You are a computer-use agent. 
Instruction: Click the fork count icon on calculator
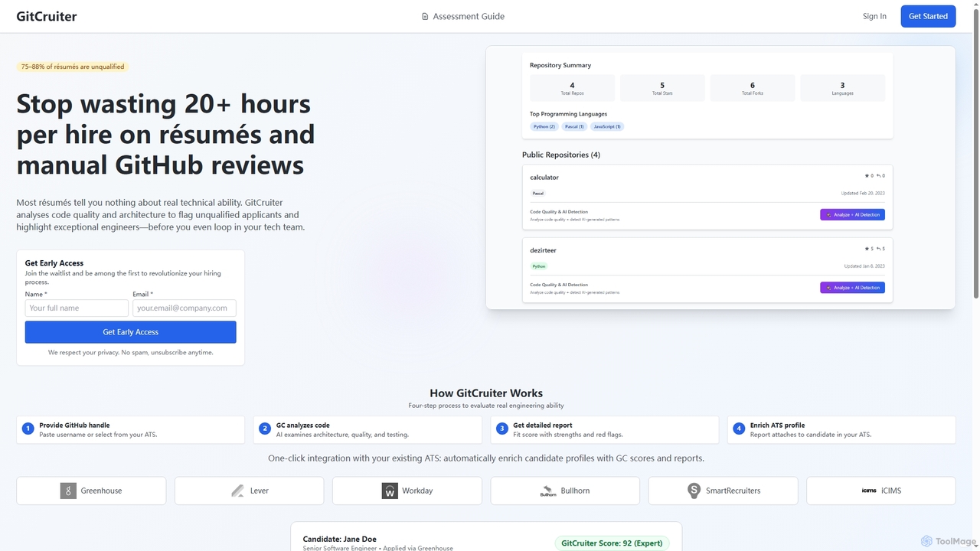coord(879,175)
